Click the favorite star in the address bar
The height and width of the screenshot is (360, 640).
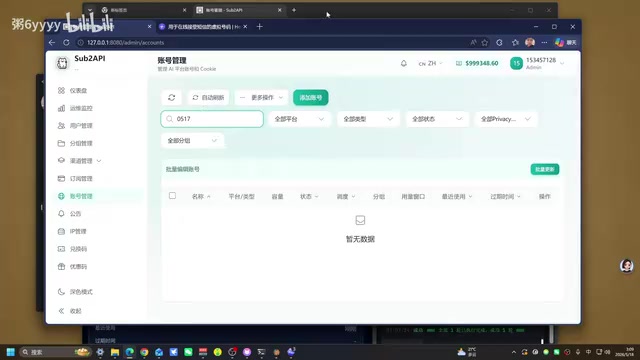[485, 42]
